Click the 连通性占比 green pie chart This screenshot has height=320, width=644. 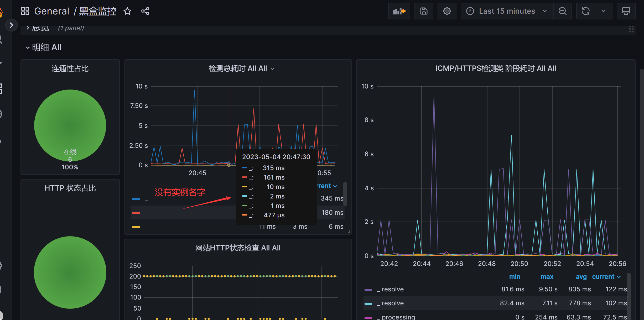70,125
